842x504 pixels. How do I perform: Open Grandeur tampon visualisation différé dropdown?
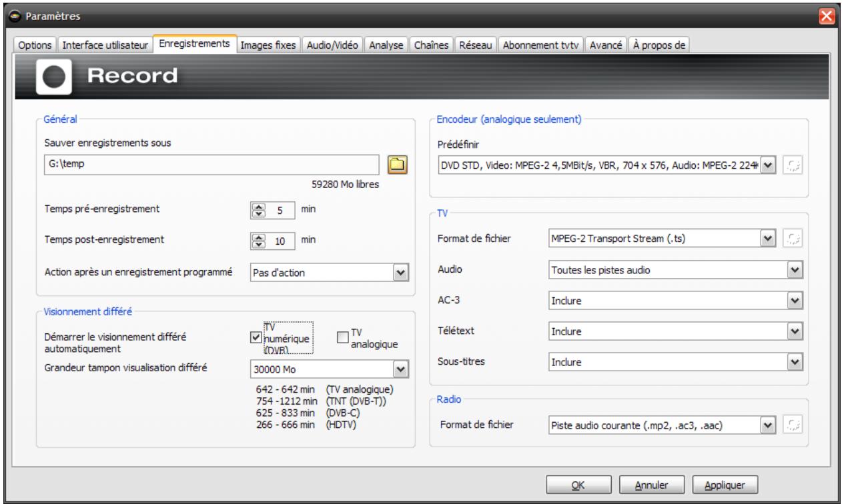[330, 369]
